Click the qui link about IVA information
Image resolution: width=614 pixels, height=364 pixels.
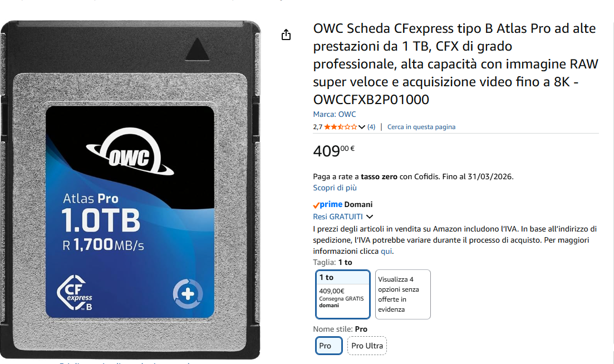tap(386, 251)
